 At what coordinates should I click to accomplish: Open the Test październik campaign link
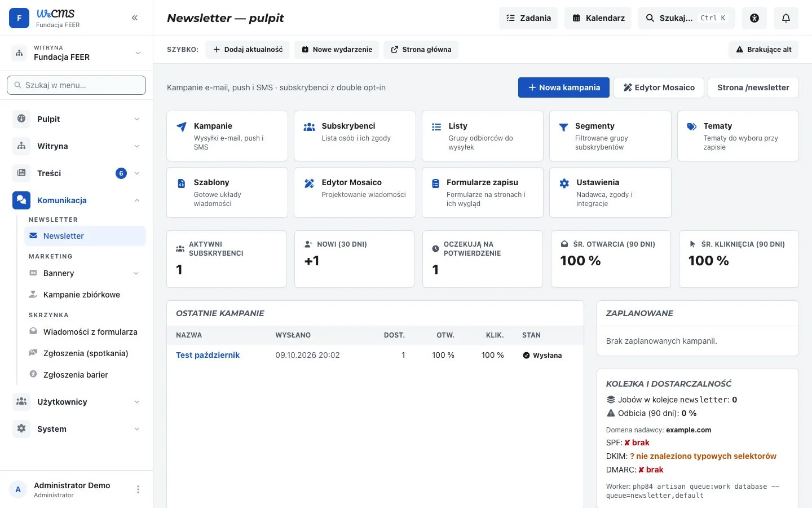208,355
